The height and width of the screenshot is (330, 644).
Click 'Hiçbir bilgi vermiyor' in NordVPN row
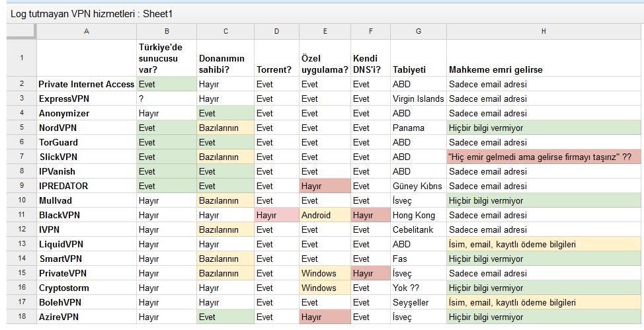pyautogui.click(x=543, y=128)
